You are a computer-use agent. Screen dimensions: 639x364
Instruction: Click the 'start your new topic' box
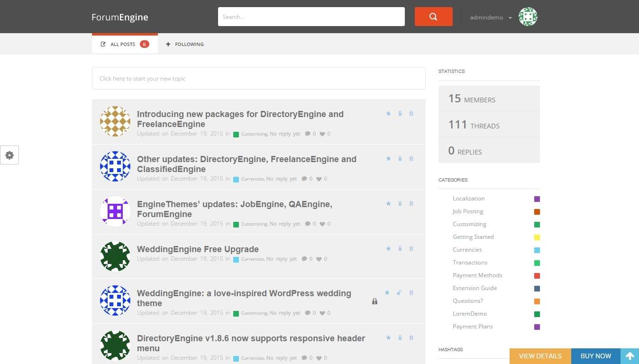tap(258, 79)
